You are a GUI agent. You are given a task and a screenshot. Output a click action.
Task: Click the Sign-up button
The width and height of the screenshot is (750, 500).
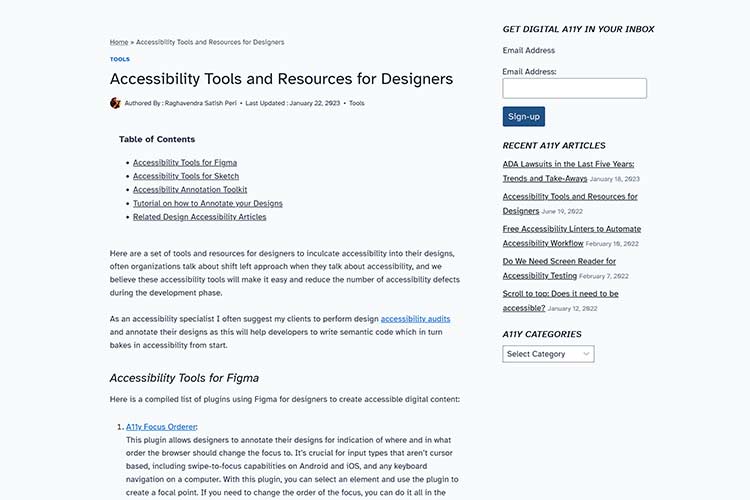click(523, 117)
